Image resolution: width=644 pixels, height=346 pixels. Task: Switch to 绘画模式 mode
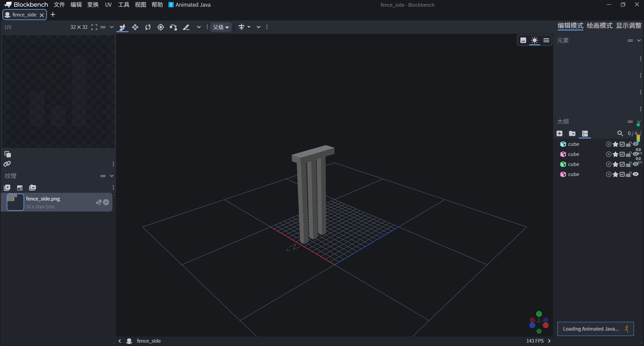pyautogui.click(x=599, y=26)
